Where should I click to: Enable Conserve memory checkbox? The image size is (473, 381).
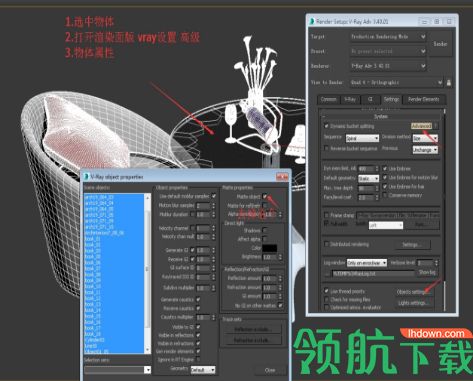[385, 195]
